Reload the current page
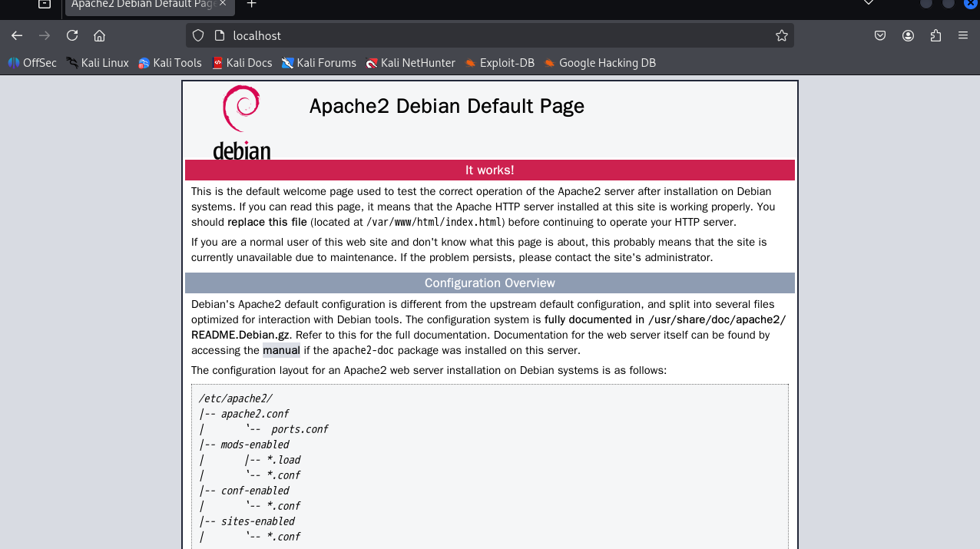The image size is (980, 549). [x=72, y=35]
